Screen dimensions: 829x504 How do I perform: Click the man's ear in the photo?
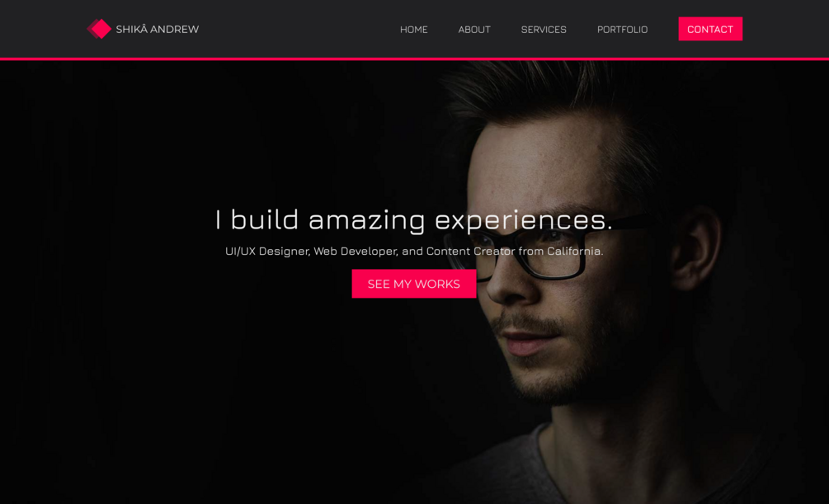[x=698, y=248]
